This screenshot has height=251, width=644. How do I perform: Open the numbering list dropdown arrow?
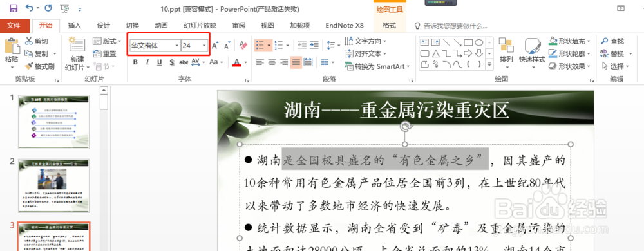pyautogui.click(x=288, y=45)
